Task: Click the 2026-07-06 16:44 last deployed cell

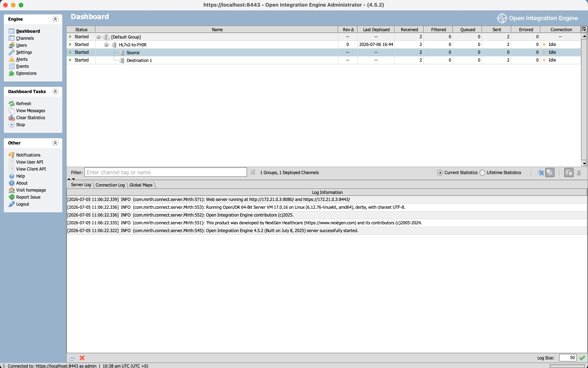Action: pyautogui.click(x=376, y=45)
